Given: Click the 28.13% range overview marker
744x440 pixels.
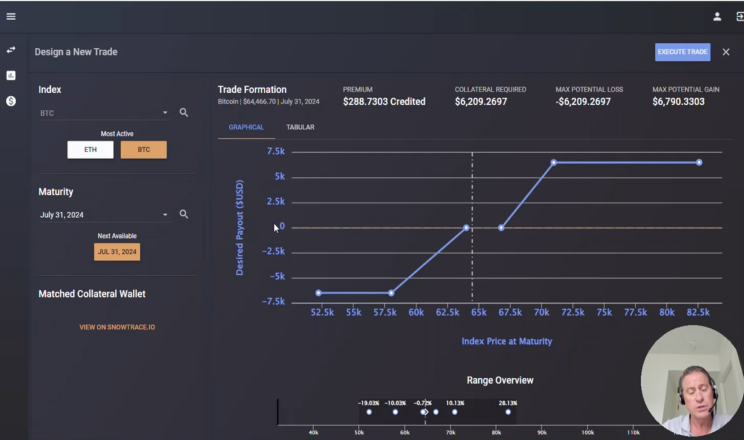Looking at the screenshot, I should click(x=508, y=412).
